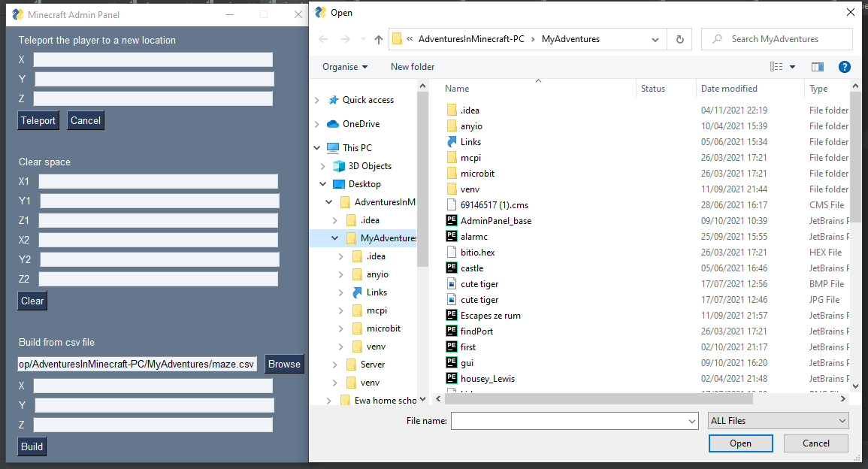
Task: Click the refresh button in address bar
Action: 679,39
